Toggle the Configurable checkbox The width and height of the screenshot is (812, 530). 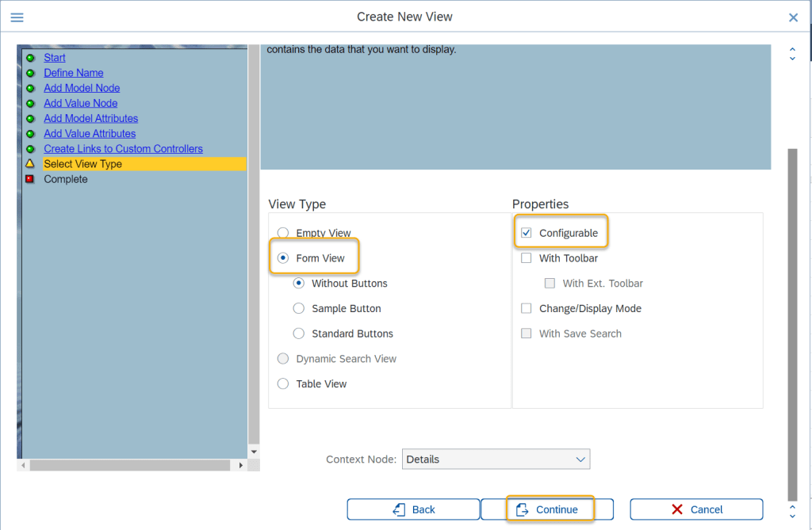click(527, 233)
